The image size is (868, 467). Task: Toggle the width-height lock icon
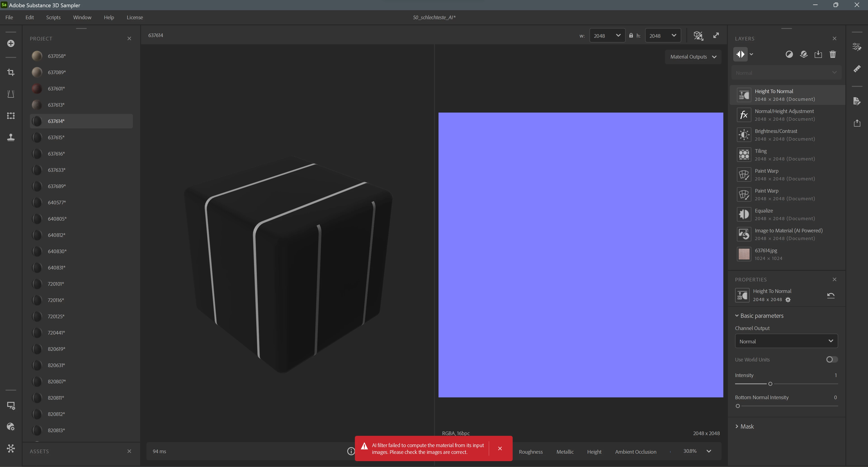(x=631, y=35)
